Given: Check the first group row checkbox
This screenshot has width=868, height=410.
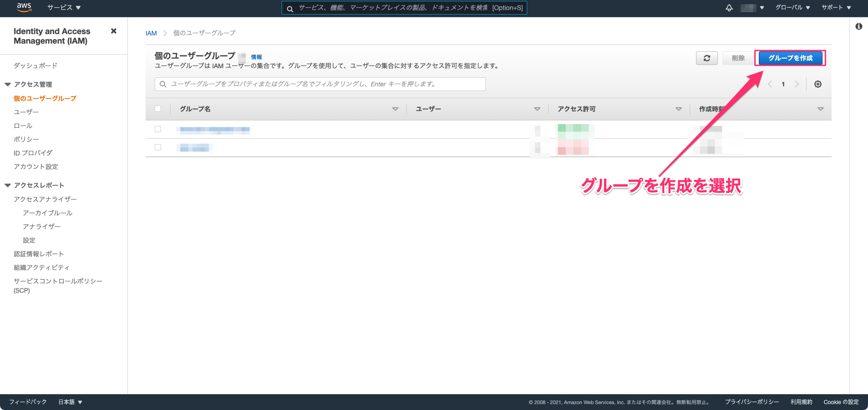Looking at the screenshot, I should (x=158, y=129).
